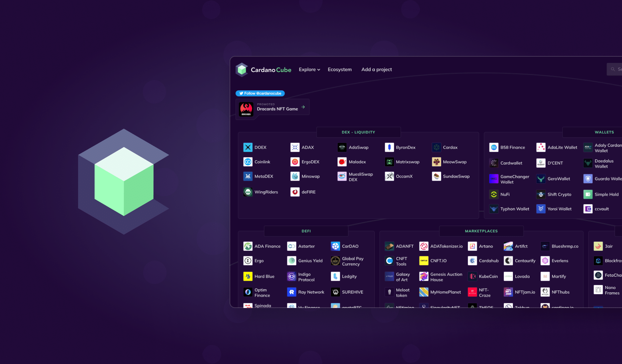Click the ADATokenizer.io icon
This screenshot has height=364, width=622.
[x=424, y=246]
